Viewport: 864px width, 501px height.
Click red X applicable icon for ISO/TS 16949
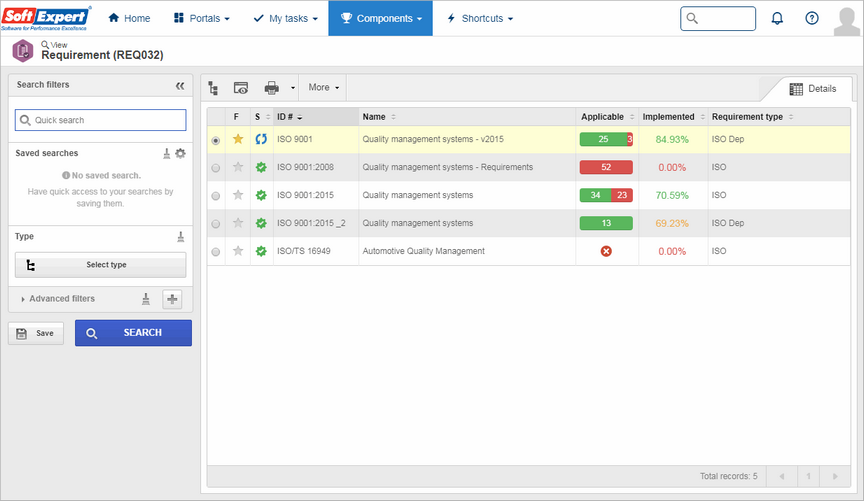(x=606, y=251)
